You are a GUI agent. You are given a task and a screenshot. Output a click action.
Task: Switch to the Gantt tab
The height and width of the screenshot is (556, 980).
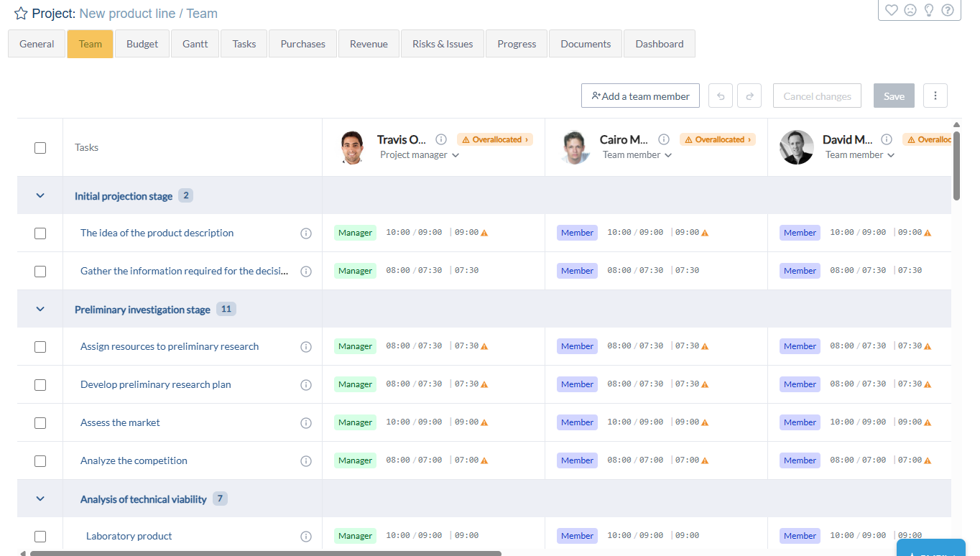pos(195,44)
